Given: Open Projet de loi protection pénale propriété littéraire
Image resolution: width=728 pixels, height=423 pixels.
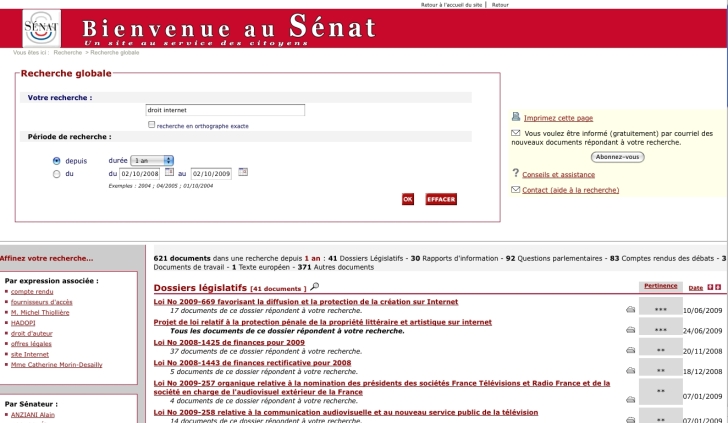Looking at the screenshot, I should coord(323,322).
